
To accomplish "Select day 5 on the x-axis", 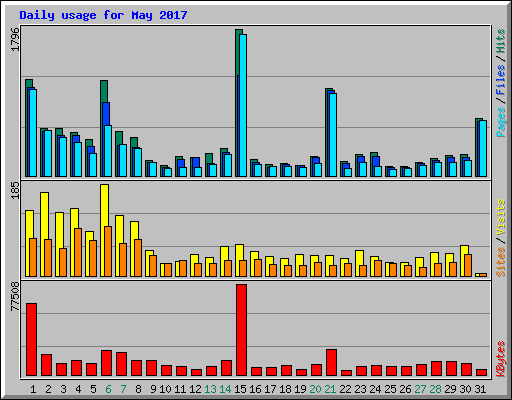I will click(93, 389).
